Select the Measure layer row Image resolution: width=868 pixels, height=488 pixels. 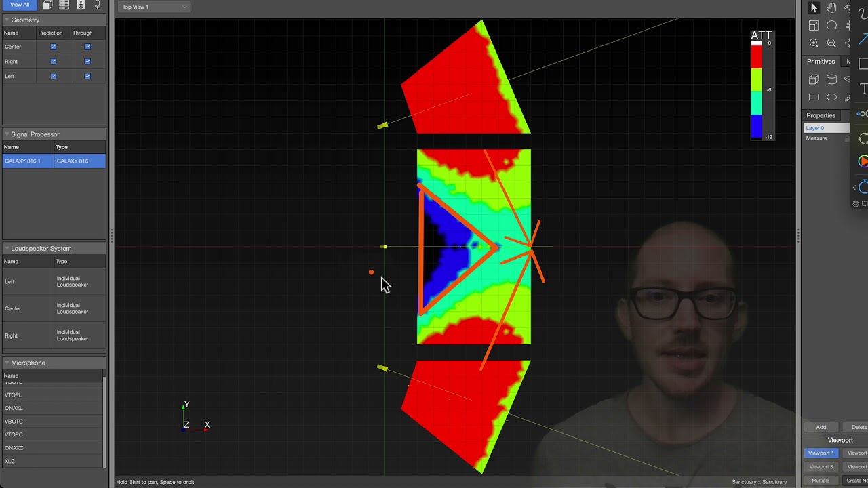coord(827,138)
